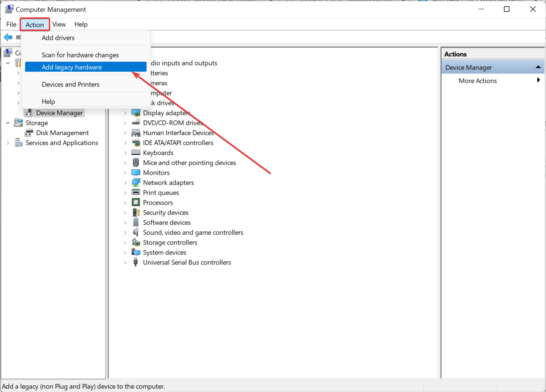This screenshot has height=392, width=546.
Task: Select the Software devices label
Action: [x=167, y=223]
